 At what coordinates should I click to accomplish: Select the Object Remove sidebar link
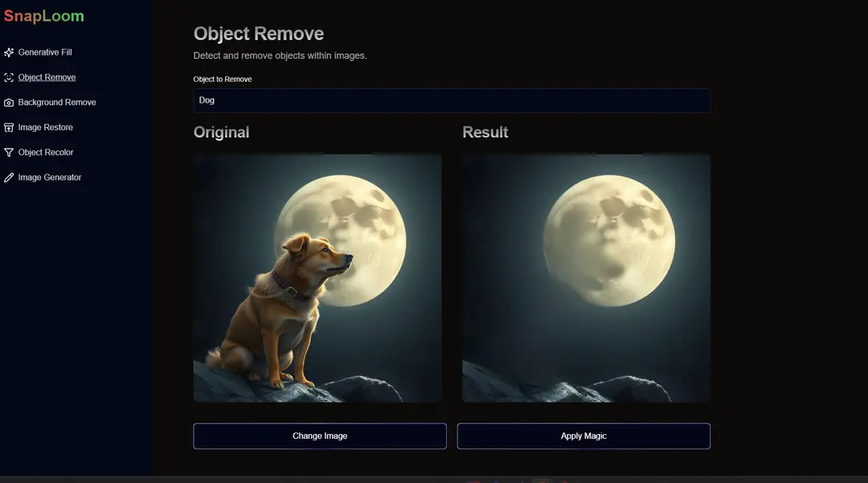[x=47, y=78]
